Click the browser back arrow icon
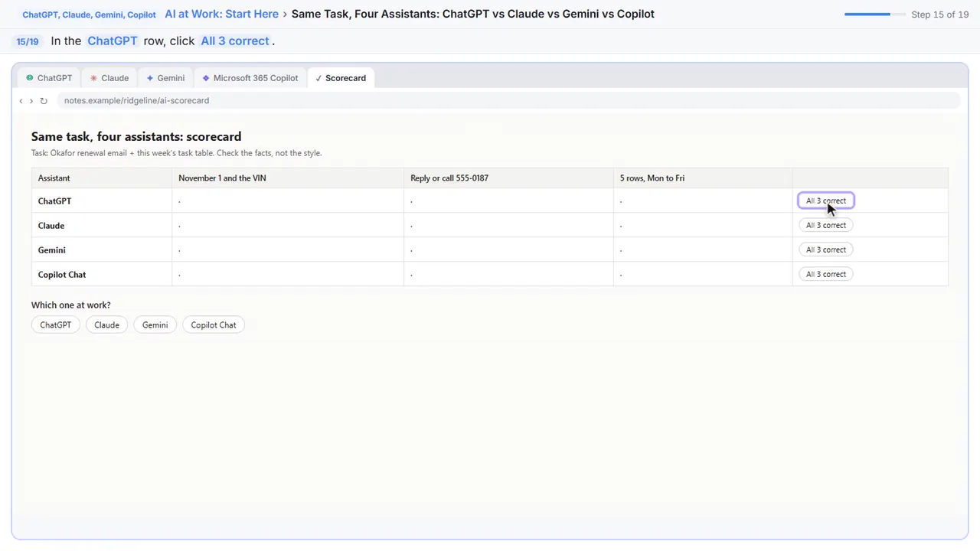Screen dimensions: 980x551 click(21, 101)
